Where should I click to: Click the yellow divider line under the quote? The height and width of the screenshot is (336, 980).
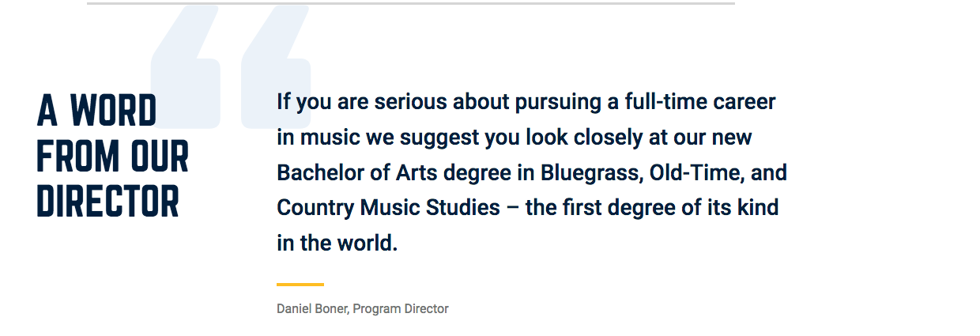pyautogui.click(x=300, y=284)
